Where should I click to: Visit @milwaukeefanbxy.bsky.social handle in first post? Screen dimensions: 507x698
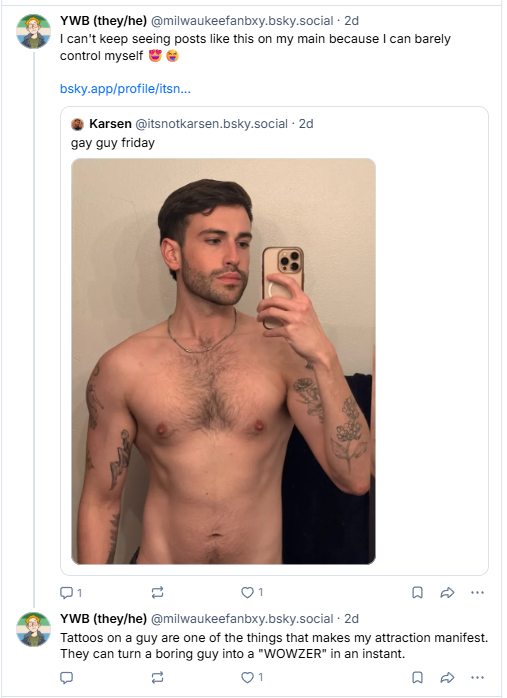click(242, 20)
